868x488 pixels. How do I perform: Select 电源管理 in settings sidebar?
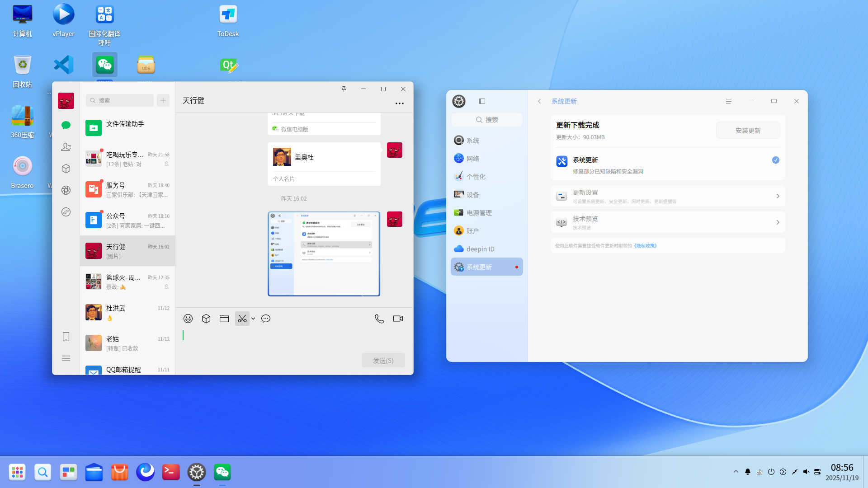[487, 213]
